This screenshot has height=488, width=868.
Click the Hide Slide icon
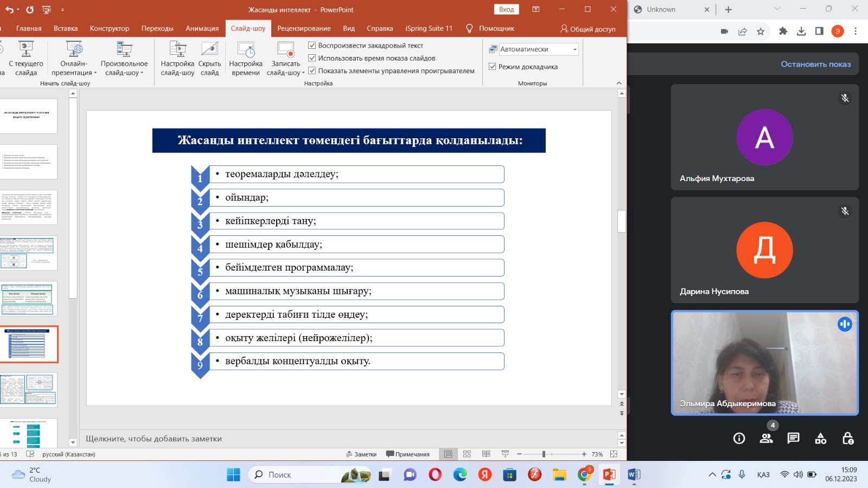tap(209, 59)
